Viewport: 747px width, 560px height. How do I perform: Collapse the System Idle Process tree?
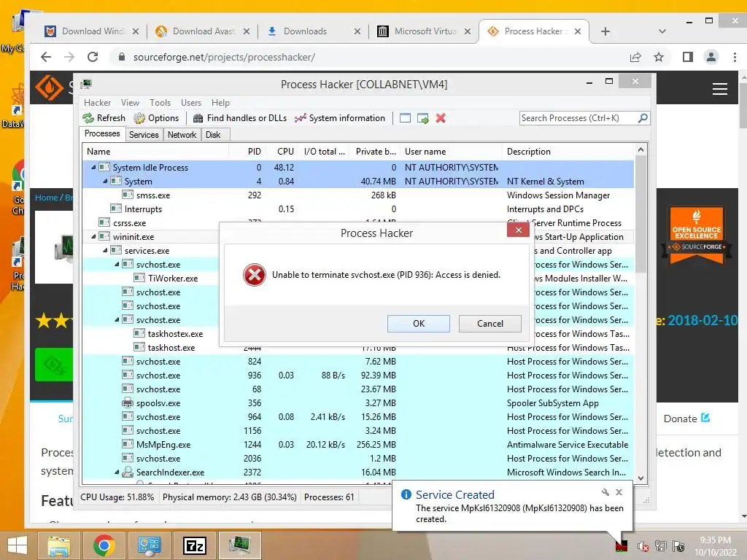click(x=93, y=167)
